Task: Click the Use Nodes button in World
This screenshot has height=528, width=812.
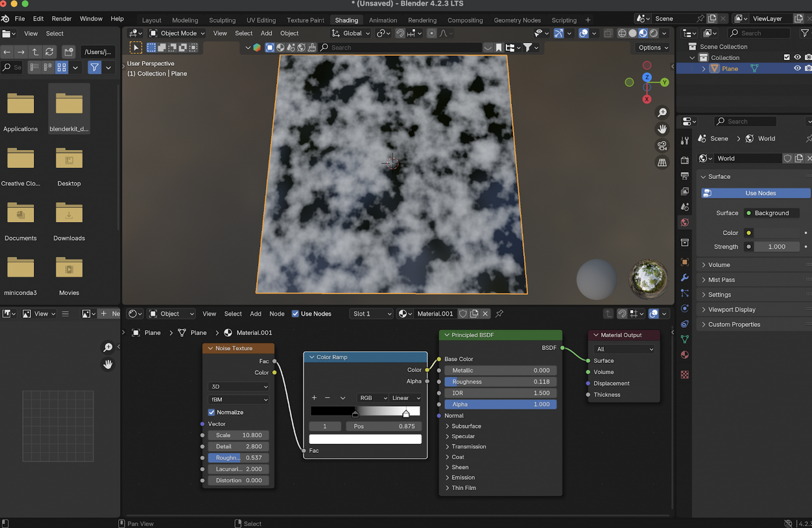Action: [x=760, y=193]
